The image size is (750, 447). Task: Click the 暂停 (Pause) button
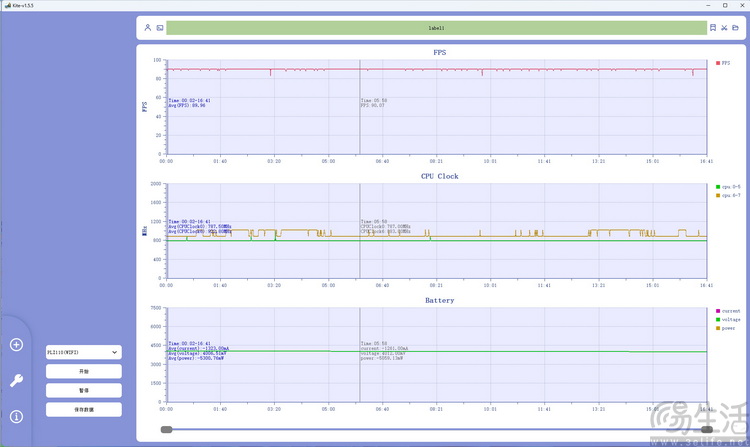coord(84,390)
